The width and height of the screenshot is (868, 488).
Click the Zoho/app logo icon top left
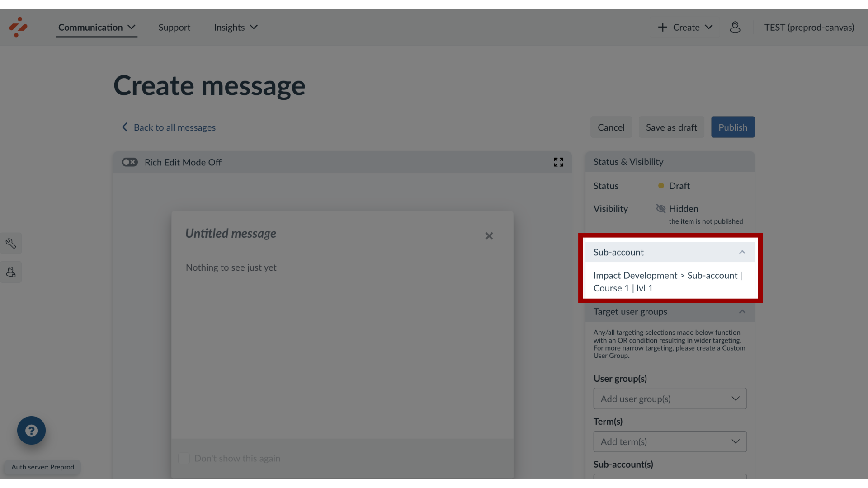(x=18, y=27)
